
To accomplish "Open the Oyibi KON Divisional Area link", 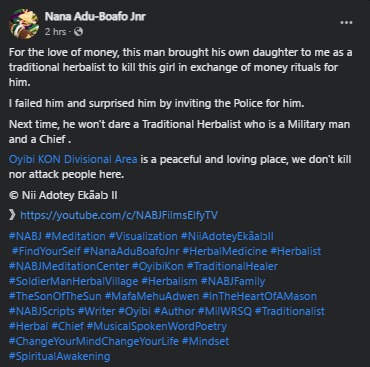I will pos(73,159).
